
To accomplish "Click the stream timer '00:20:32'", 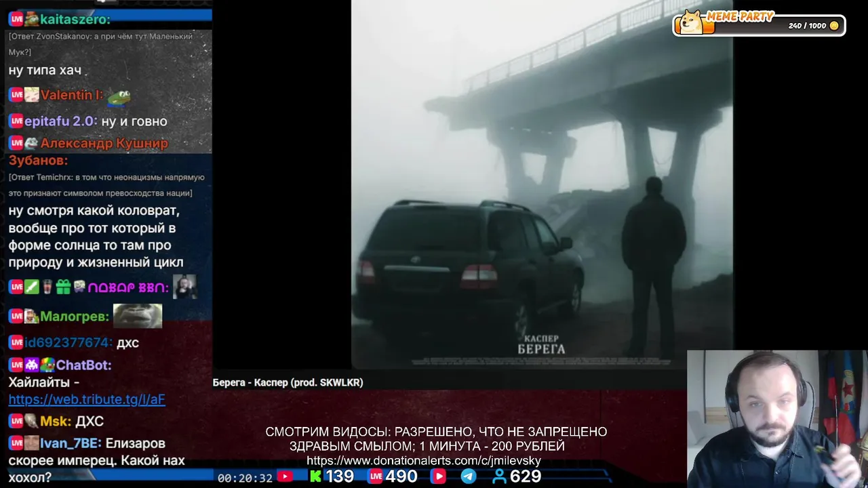I will coord(245,478).
